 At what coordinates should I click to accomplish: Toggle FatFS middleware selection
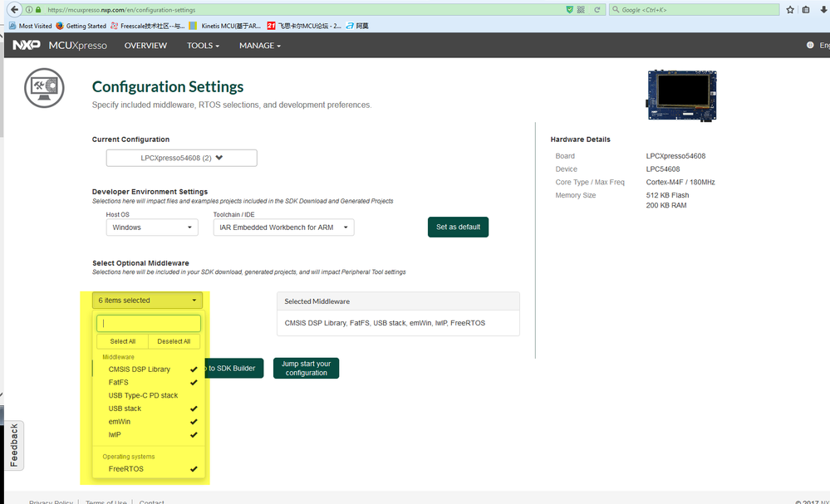(148, 383)
